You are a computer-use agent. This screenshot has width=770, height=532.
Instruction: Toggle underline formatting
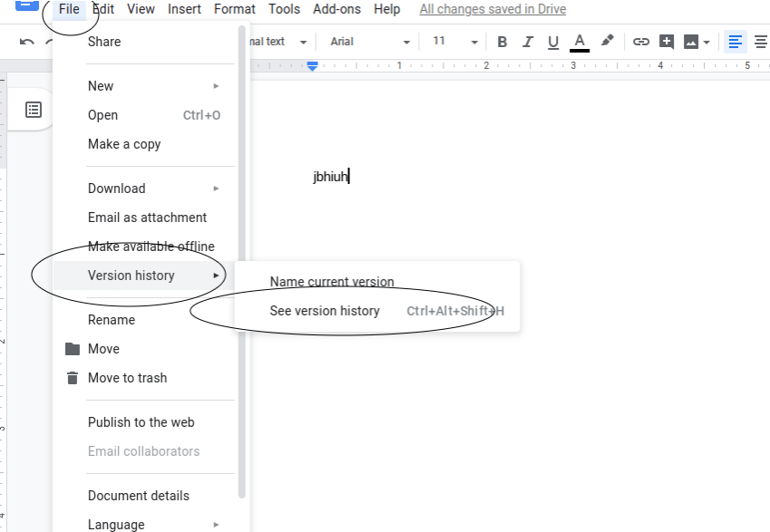(x=553, y=42)
